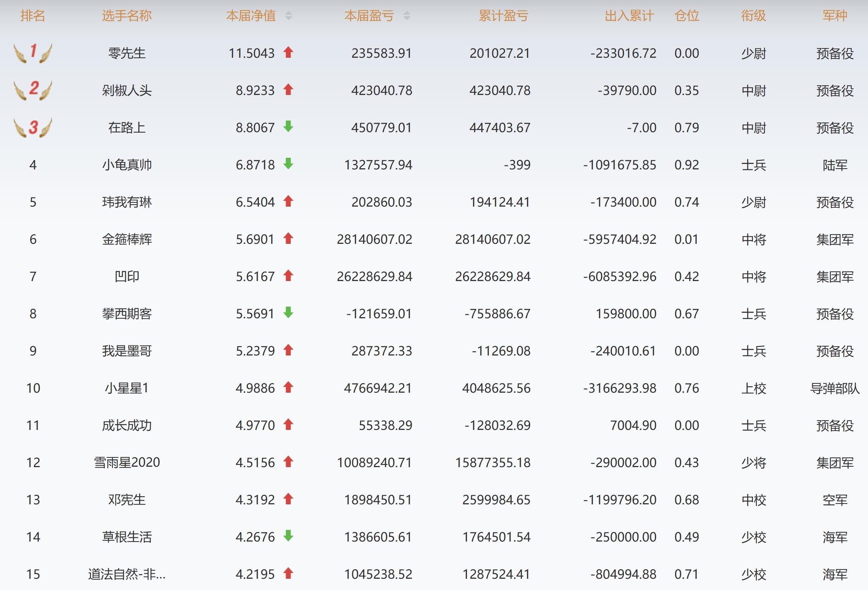868x590 pixels.
Task: Click the 累计盈亏 column header
Action: [x=503, y=16]
